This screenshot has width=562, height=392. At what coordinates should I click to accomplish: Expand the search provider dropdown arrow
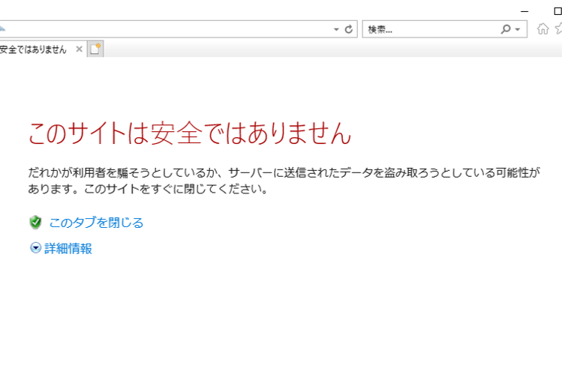pyautogui.click(x=518, y=29)
